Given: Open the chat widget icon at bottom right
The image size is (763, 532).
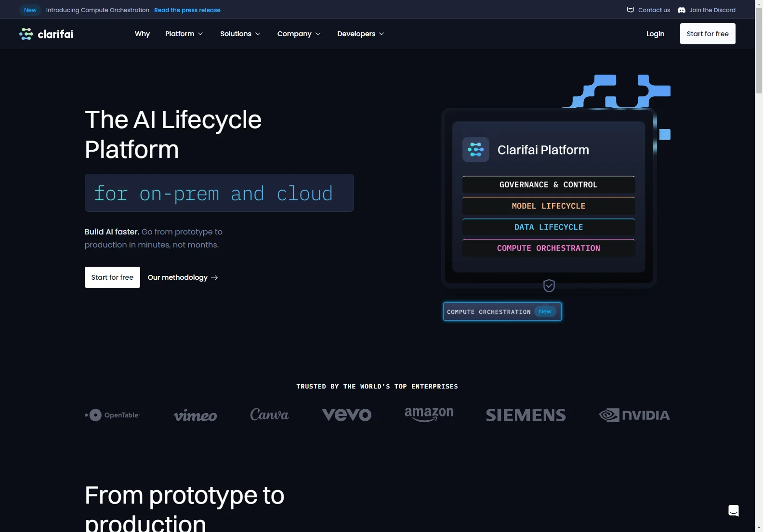Looking at the screenshot, I should [734, 511].
